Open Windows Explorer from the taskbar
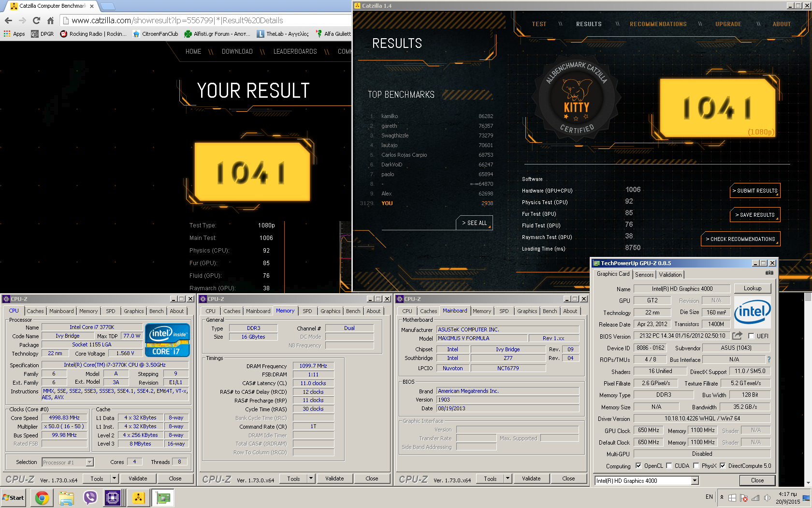 [66, 497]
